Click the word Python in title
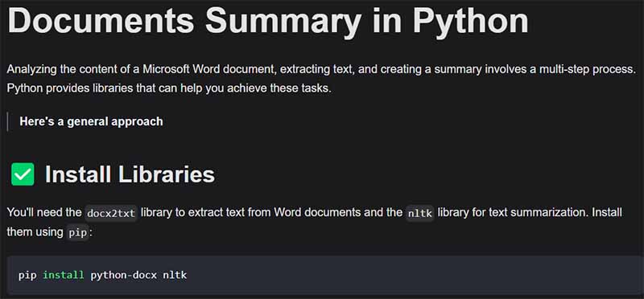 click(471, 22)
